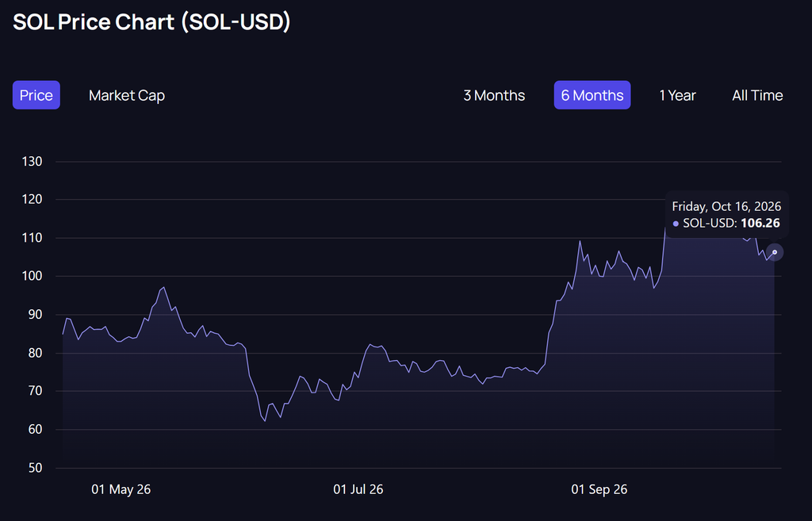
Task: Click the 01 May 26 axis label
Action: point(121,489)
